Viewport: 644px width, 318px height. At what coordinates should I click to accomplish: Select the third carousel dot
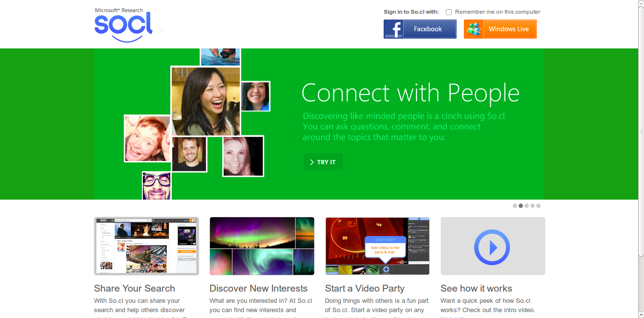click(x=527, y=206)
